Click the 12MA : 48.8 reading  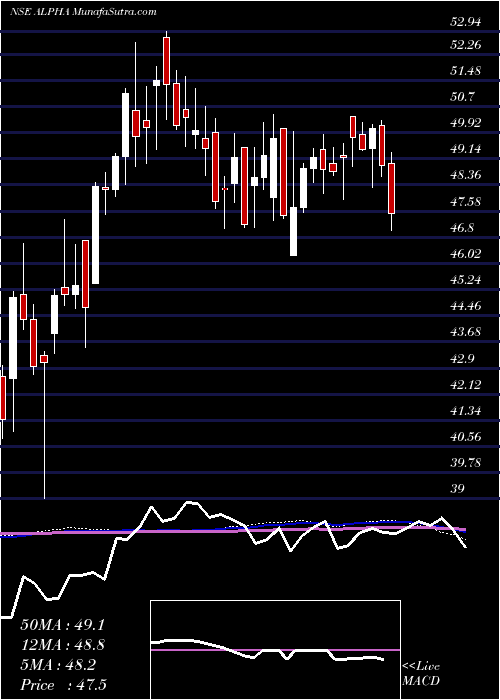(x=62, y=645)
